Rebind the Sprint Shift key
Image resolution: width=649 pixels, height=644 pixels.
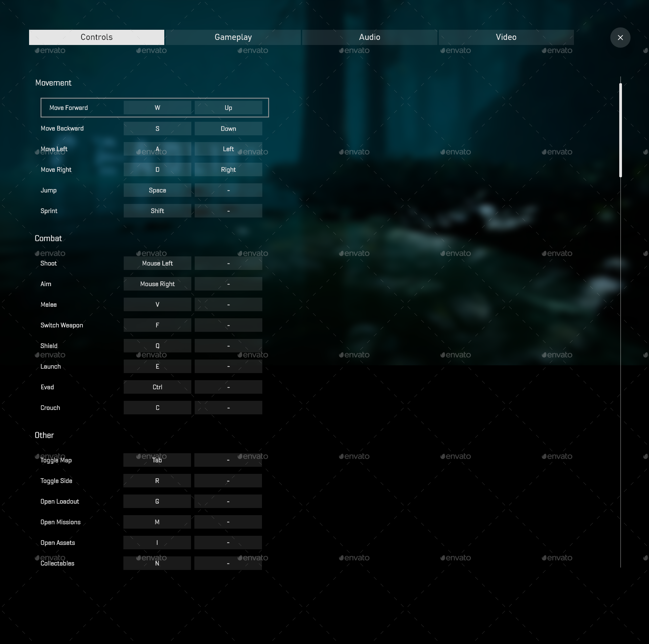point(157,210)
